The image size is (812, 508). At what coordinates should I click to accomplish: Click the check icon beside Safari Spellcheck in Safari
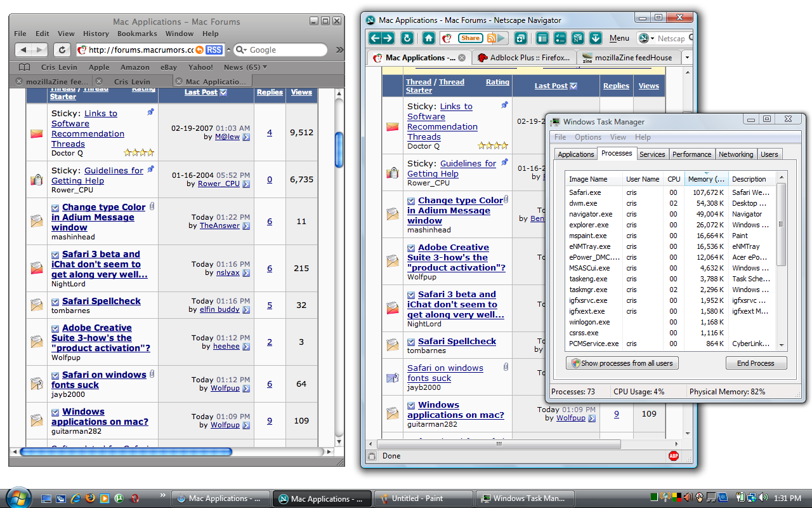[x=55, y=302]
